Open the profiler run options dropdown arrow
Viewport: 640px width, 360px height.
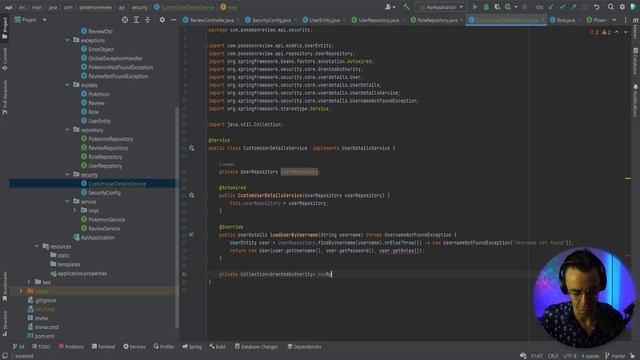(516, 7)
